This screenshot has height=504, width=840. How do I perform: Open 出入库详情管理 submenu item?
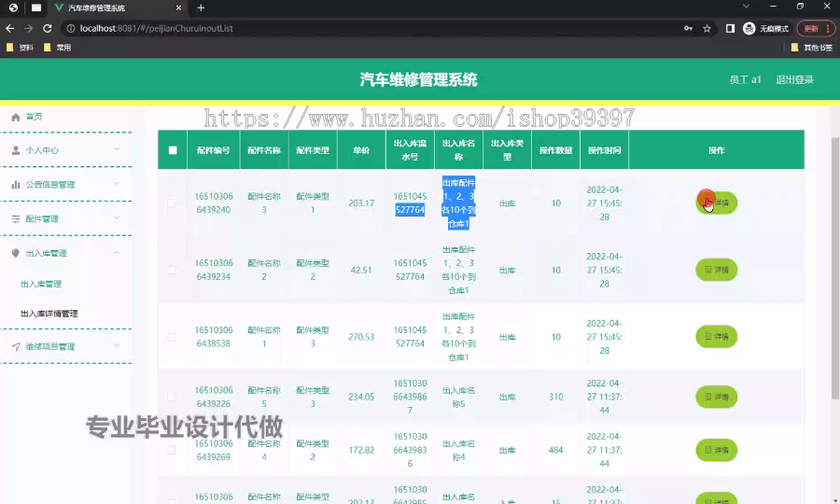49,314
